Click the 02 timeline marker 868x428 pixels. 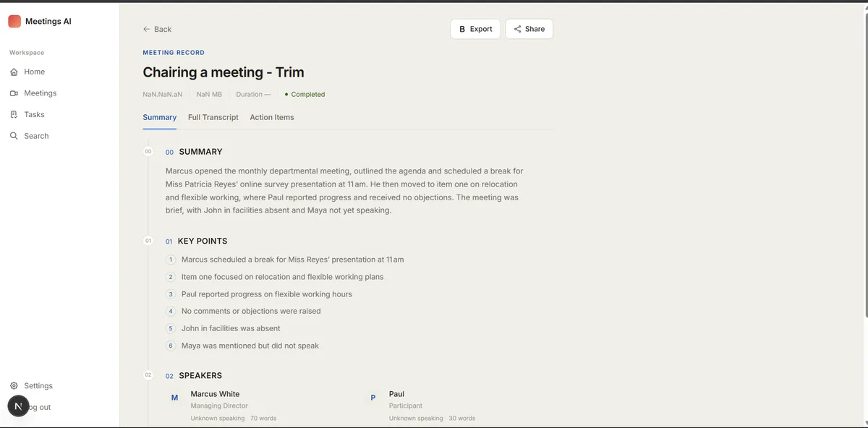(148, 375)
